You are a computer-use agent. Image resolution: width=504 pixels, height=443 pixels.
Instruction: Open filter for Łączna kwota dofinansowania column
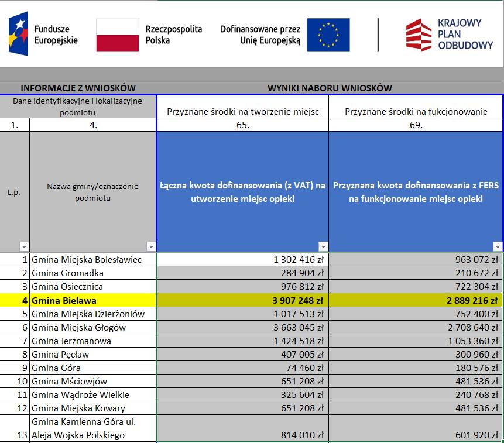pos(323,247)
